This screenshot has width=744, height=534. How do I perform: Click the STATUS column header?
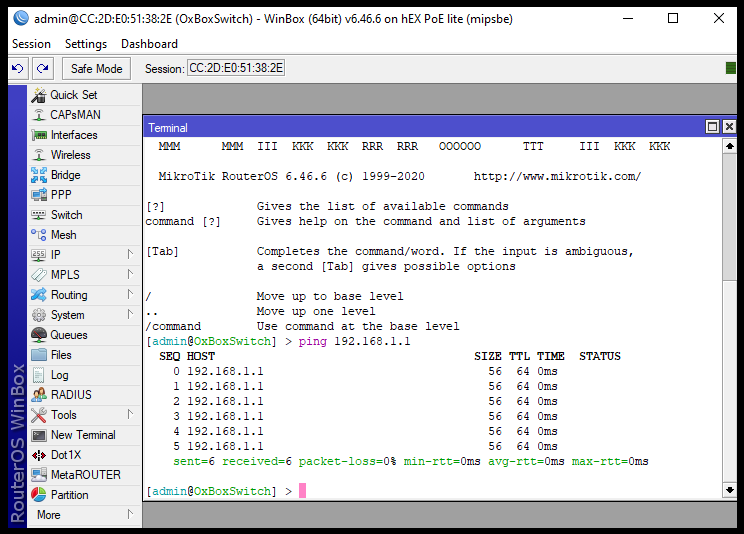[x=600, y=356]
